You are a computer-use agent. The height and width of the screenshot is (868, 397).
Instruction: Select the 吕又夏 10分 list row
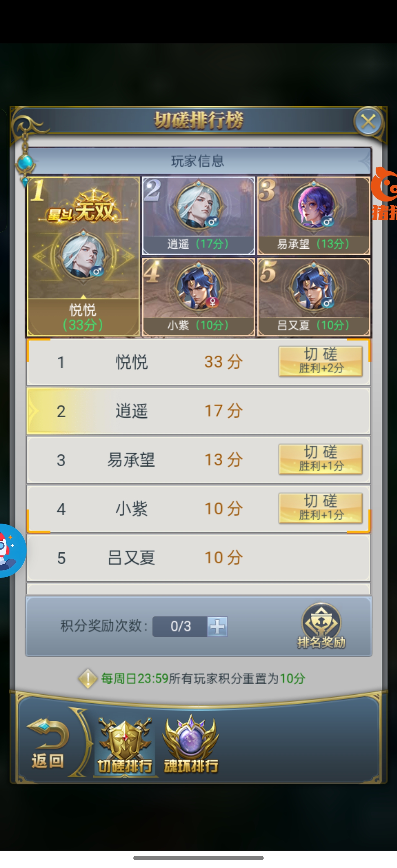tap(198, 558)
